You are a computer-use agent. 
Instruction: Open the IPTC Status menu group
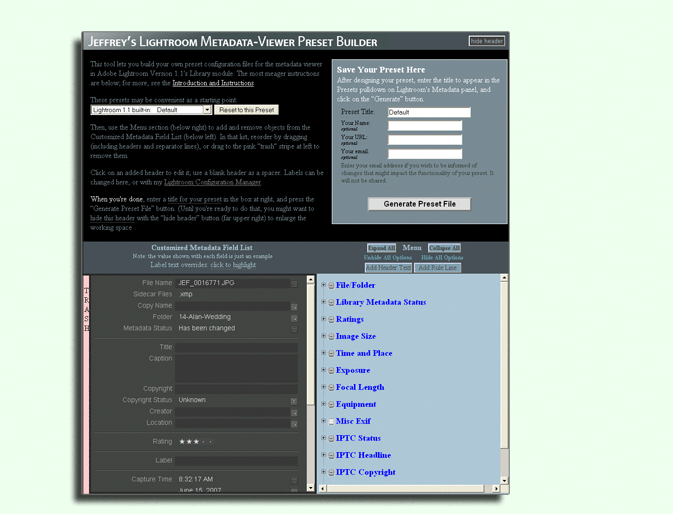pyautogui.click(x=358, y=438)
